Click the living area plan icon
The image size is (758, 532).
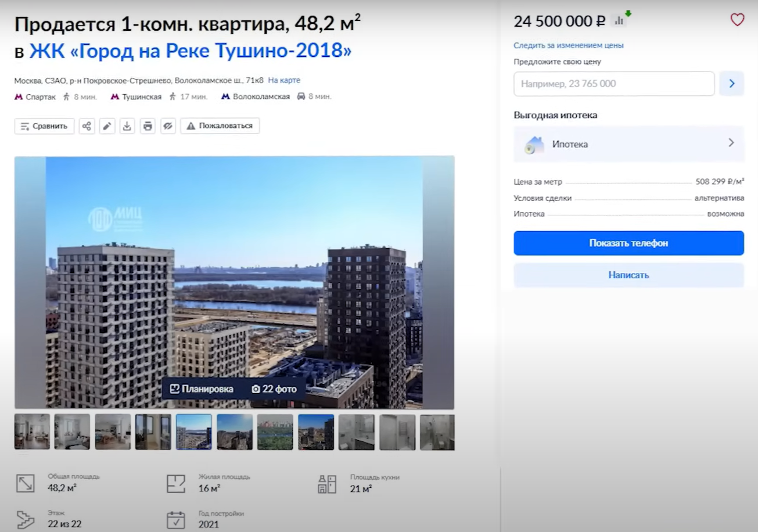click(175, 483)
